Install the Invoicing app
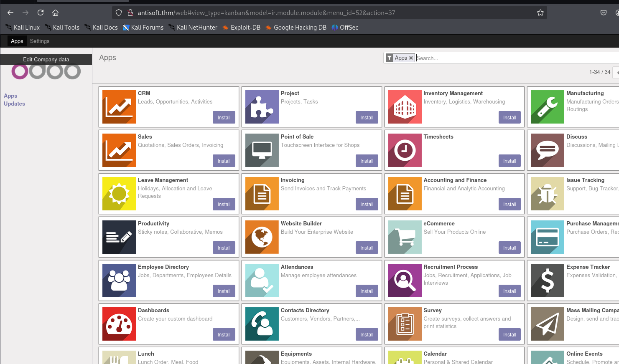Screen dimensions: 619x364 point(367,205)
